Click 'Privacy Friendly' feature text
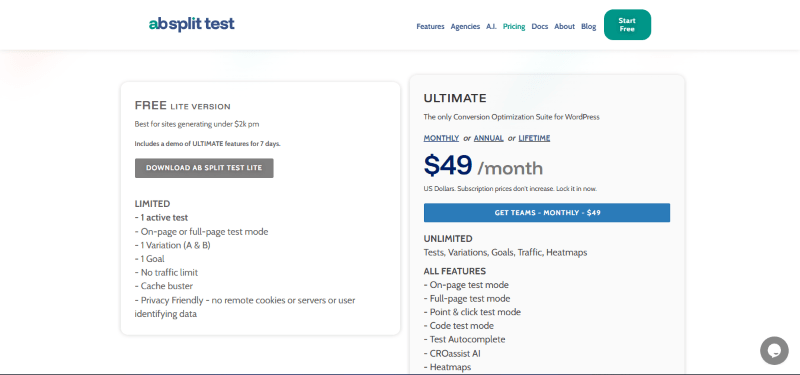800x375 pixels. [x=245, y=307]
